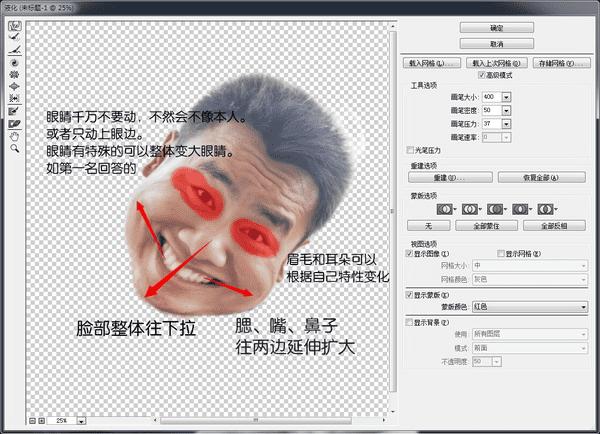Click the Invert Selection mask icon
Image resolution: width=600 pixels, height=434 pixels.
547,209
